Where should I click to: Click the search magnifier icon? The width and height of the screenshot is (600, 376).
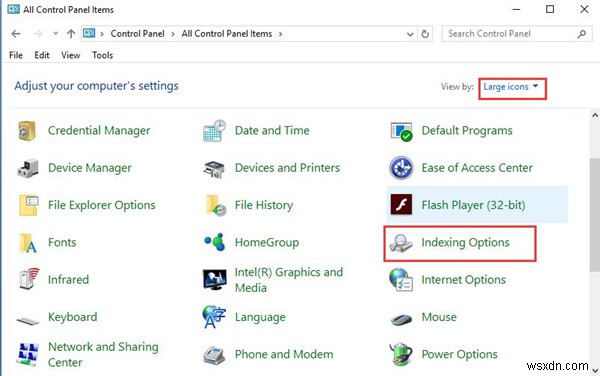[582, 34]
